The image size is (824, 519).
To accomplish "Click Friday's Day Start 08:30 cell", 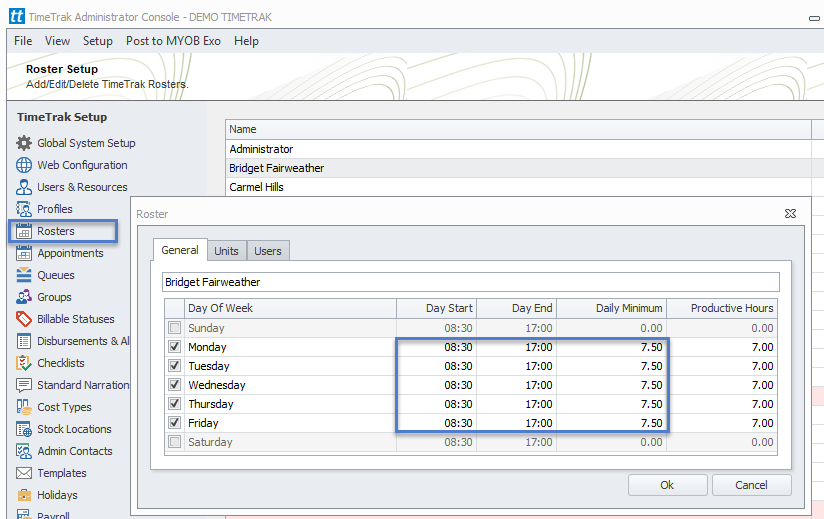I will (x=437, y=423).
